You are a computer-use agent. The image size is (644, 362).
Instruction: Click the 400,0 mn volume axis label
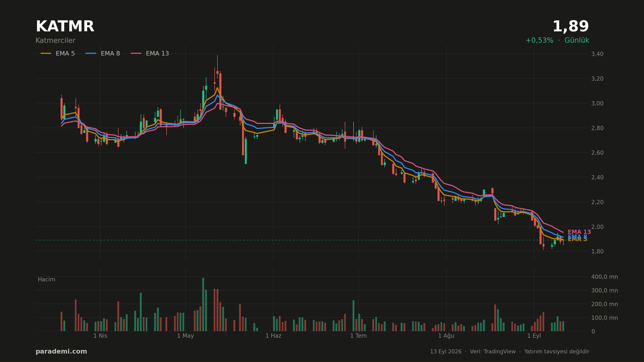pyautogui.click(x=604, y=277)
